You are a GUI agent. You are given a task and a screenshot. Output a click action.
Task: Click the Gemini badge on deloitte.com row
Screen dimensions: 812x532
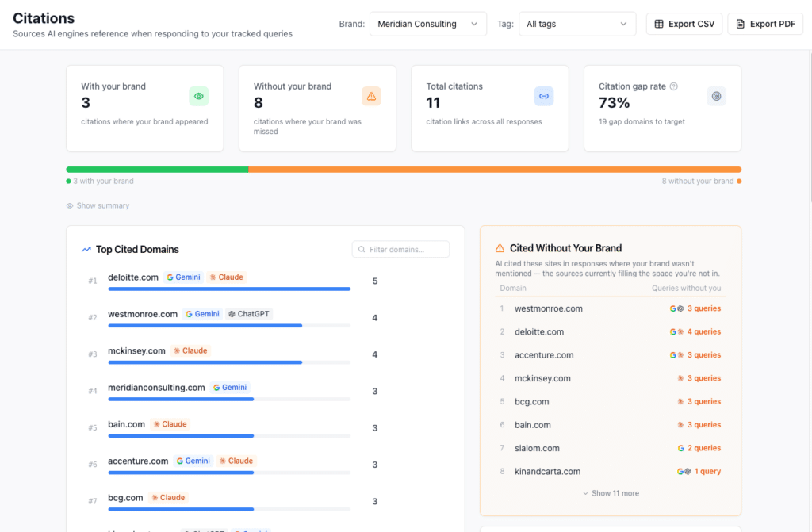(x=183, y=277)
